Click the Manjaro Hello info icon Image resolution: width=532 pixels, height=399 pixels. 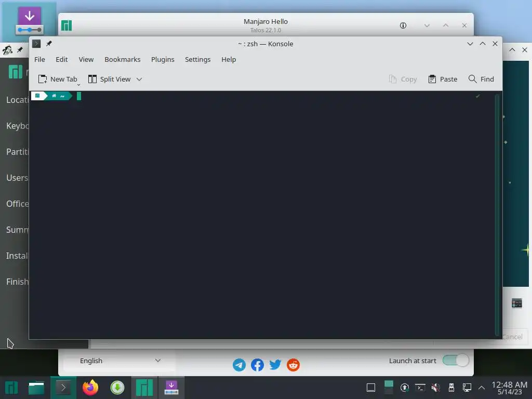(x=403, y=25)
